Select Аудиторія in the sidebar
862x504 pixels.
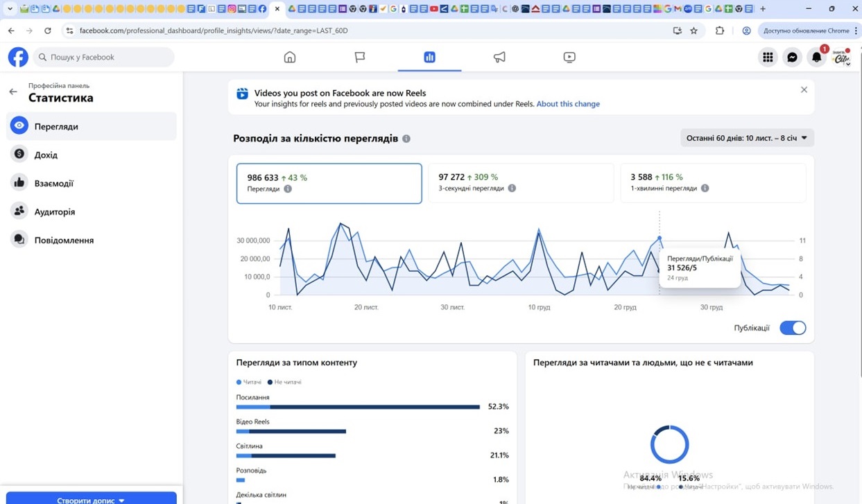pyautogui.click(x=54, y=211)
